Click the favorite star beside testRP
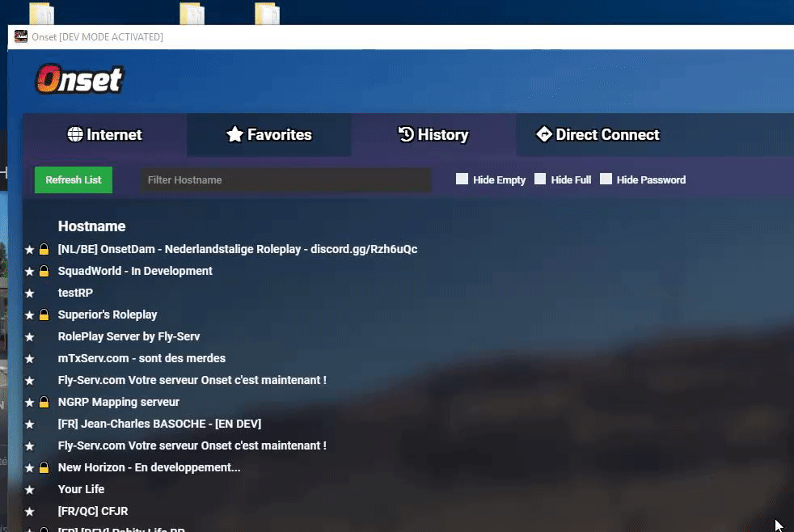Viewport: 794px width, 532px height. click(x=29, y=293)
